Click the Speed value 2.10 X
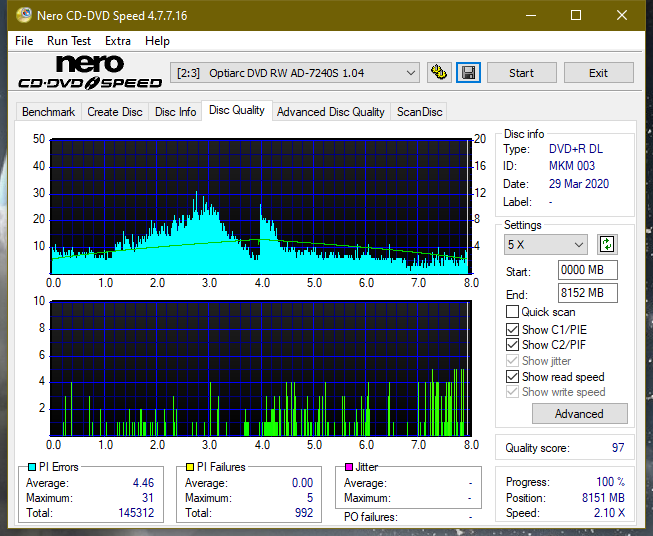The height and width of the screenshot is (536, 653). point(609,513)
